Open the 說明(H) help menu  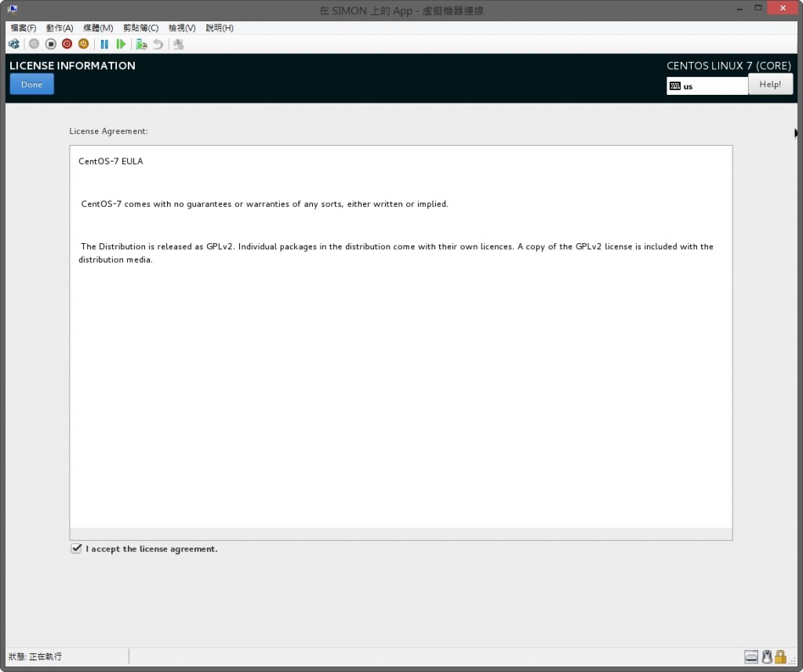(220, 28)
